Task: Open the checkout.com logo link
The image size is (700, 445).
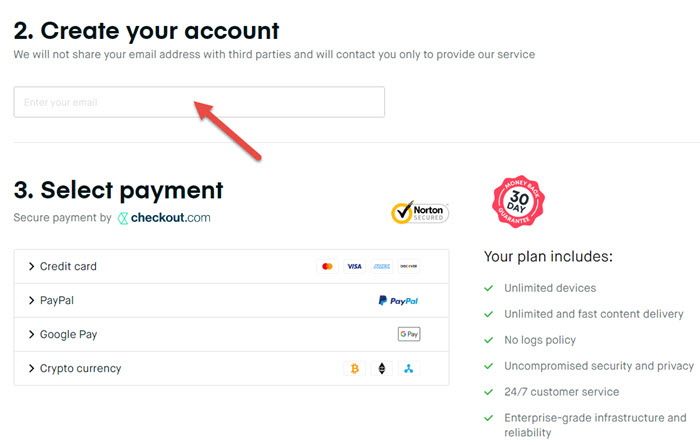Action: (x=164, y=218)
